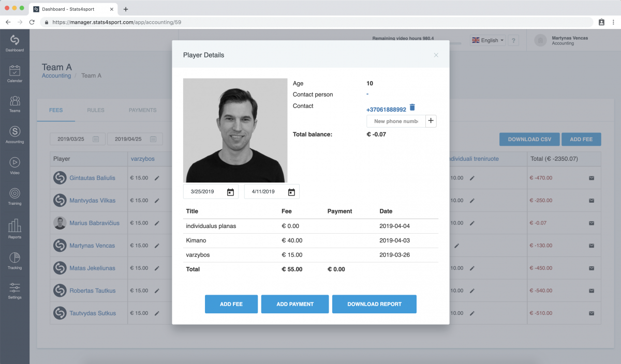This screenshot has width=621, height=364.
Task: Go back in browser history
Action: coord(8,22)
